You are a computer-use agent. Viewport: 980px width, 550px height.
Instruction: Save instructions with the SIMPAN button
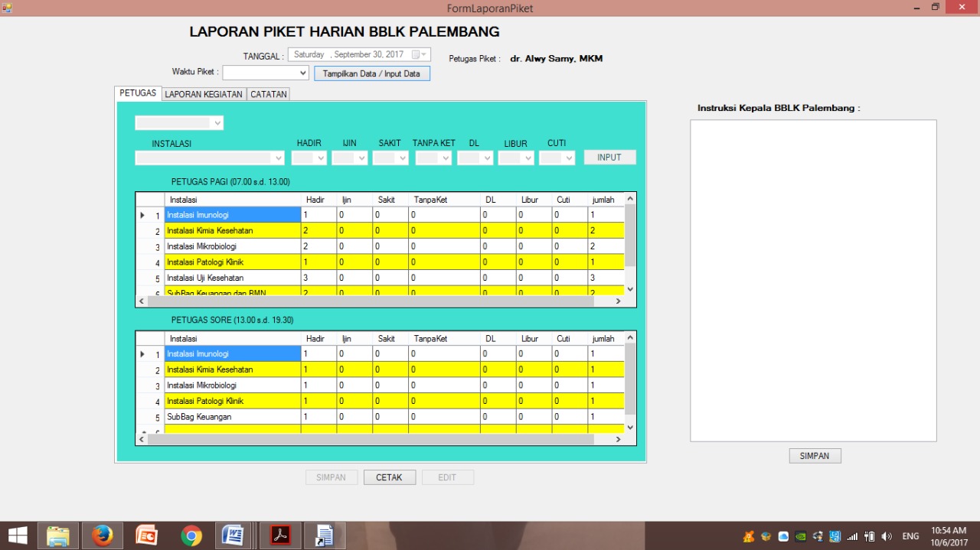coord(815,455)
